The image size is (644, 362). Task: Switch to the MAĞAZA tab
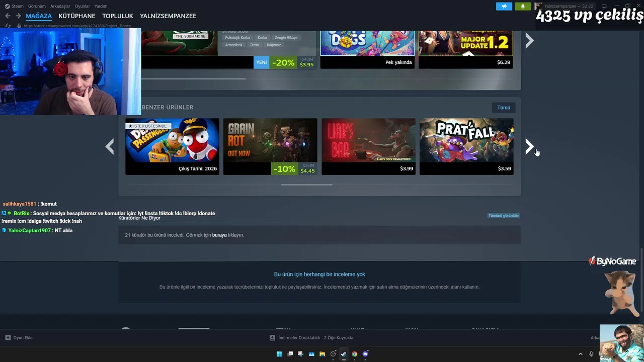point(39,16)
